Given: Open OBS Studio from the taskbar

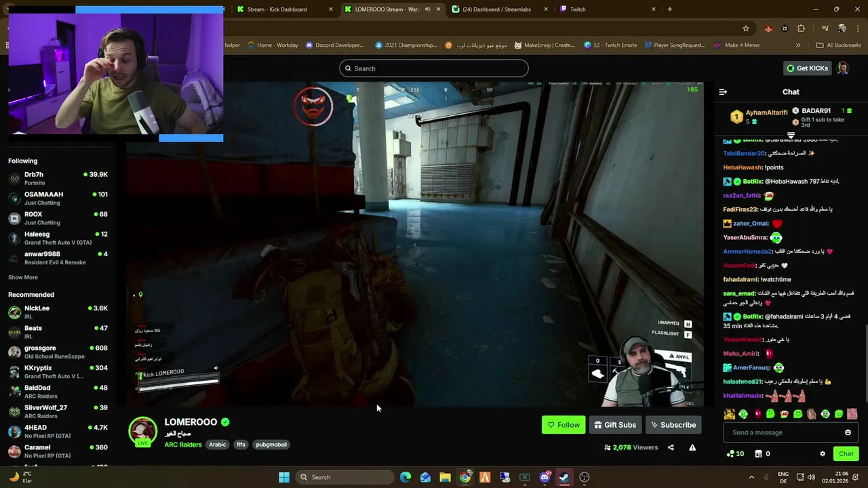Looking at the screenshot, I should [x=585, y=477].
